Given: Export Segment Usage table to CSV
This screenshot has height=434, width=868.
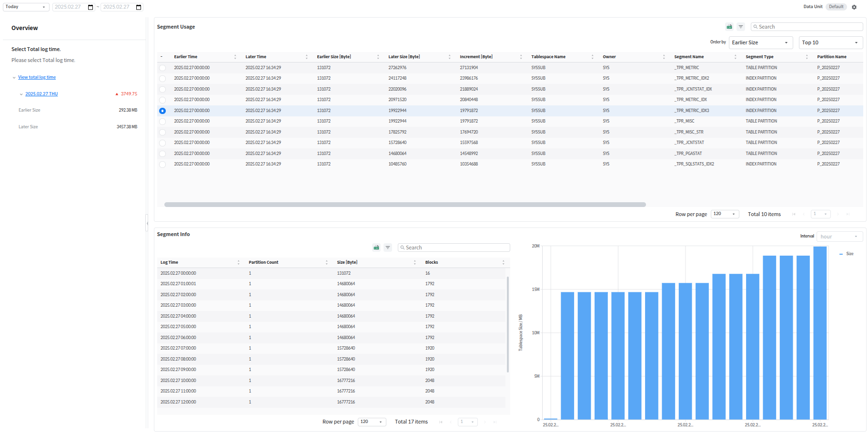Looking at the screenshot, I should [729, 27].
